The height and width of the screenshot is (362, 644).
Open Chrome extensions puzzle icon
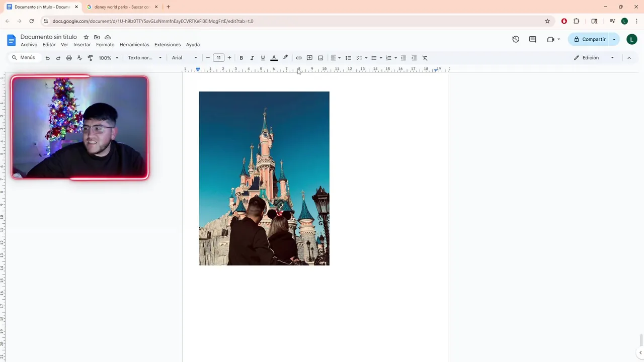tap(577, 21)
